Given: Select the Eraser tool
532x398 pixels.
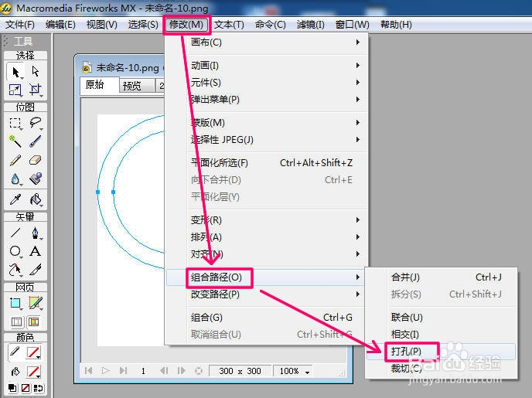Looking at the screenshot, I should click(35, 160).
